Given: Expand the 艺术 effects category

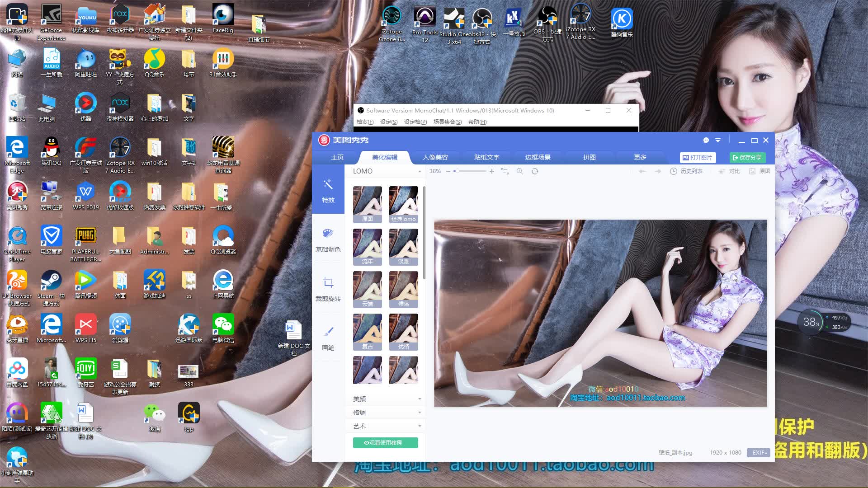Looking at the screenshot, I should [387, 426].
